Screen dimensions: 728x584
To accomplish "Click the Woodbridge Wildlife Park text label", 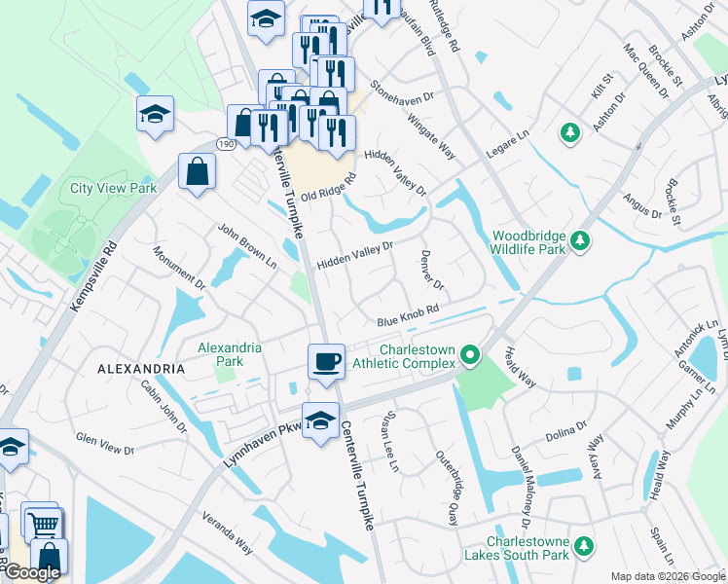I will click(528, 242).
